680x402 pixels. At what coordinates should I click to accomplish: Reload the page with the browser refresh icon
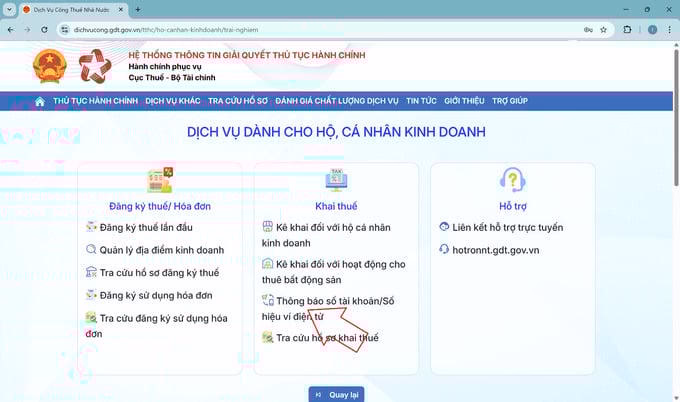pyautogui.click(x=46, y=30)
